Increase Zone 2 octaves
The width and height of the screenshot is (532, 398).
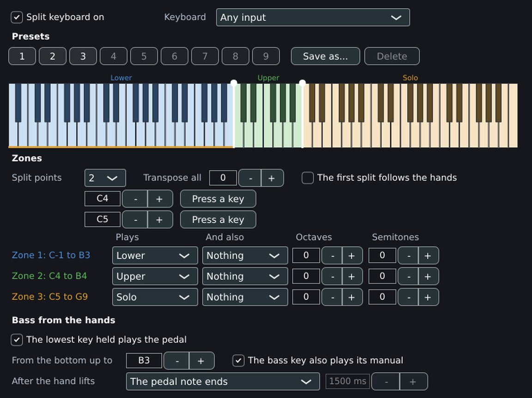[352, 276]
